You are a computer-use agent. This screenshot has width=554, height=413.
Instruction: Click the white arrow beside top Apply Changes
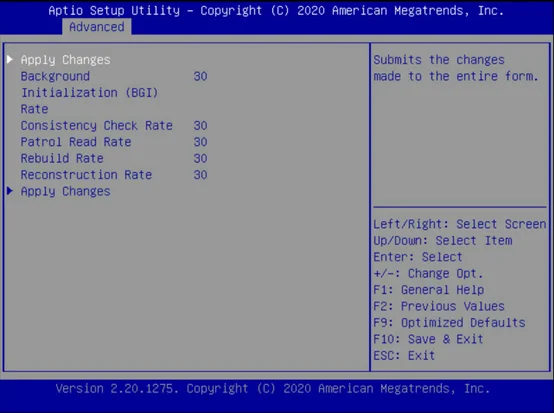[x=10, y=59]
